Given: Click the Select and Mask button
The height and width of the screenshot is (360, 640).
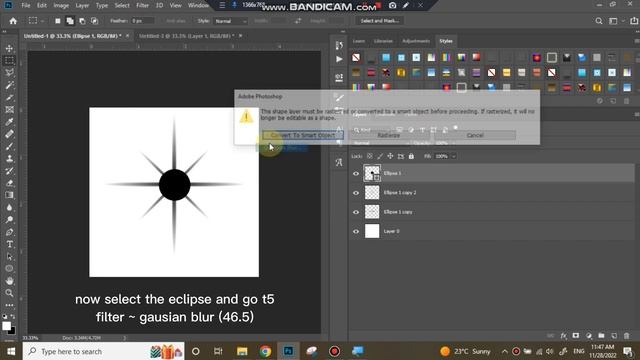Looking at the screenshot, I should 380,21.
